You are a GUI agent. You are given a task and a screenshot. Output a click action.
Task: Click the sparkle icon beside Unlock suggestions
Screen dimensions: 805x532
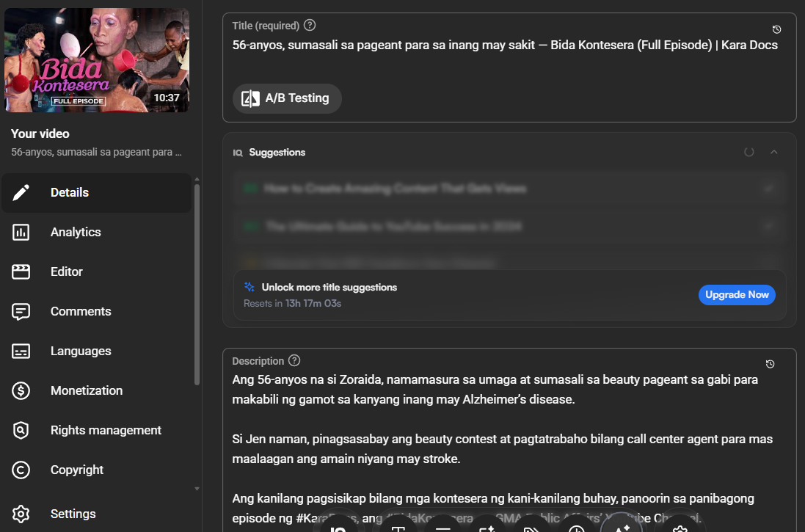[x=249, y=286]
